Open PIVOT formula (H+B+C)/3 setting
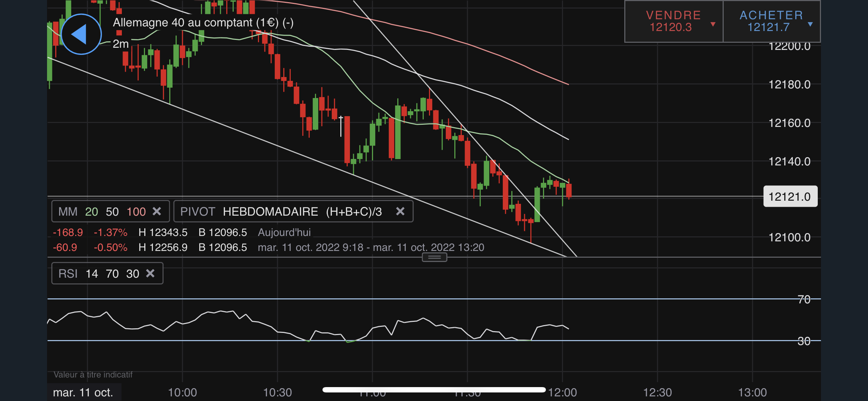868x401 pixels. 354,212
